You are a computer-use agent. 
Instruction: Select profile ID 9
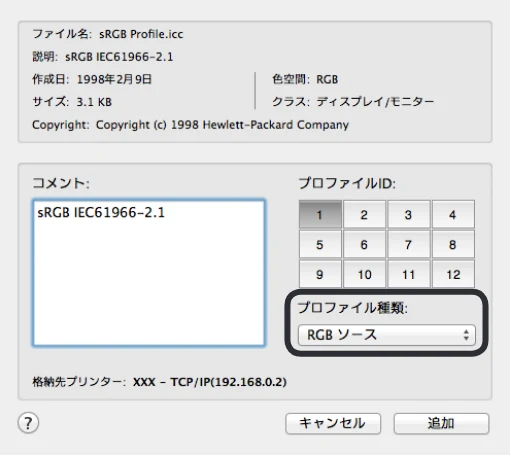point(320,274)
